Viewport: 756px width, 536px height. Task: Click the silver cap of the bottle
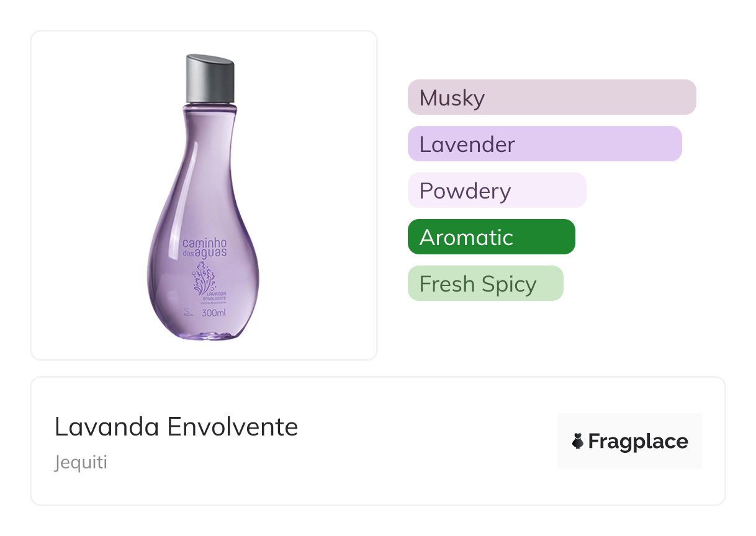[x=210, y=78]
